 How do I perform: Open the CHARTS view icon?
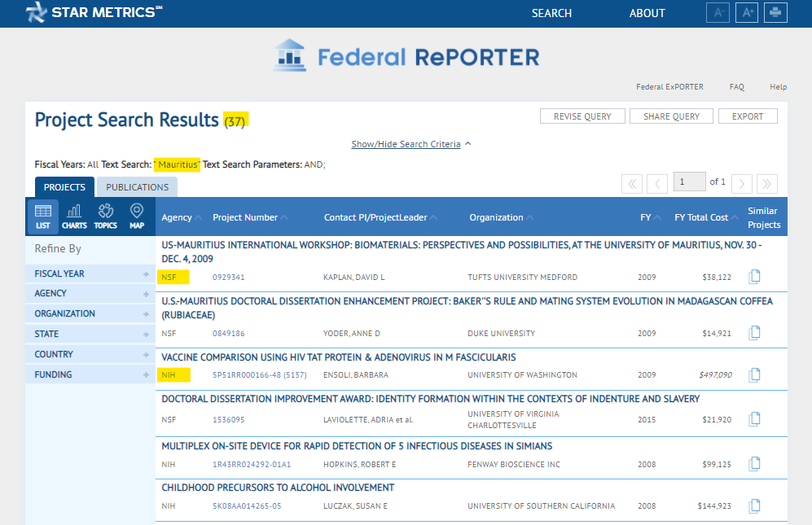pyautogui.click(x=74, y=217)
